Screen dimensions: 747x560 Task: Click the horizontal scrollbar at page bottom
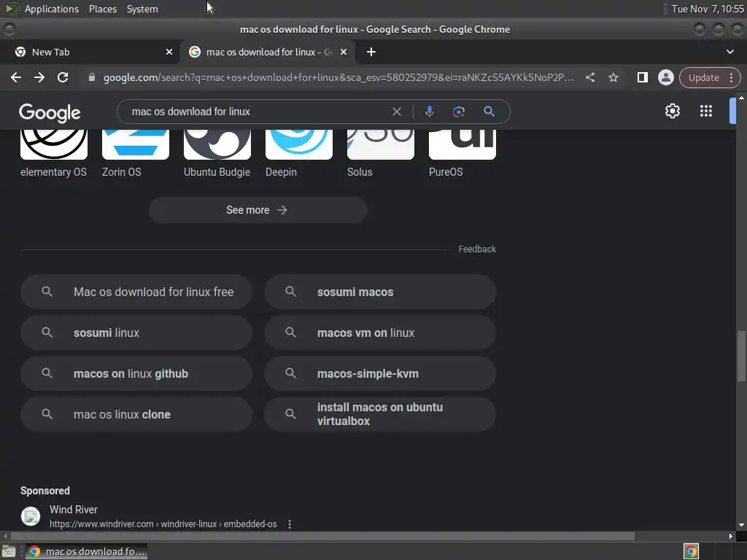(322, 537)
